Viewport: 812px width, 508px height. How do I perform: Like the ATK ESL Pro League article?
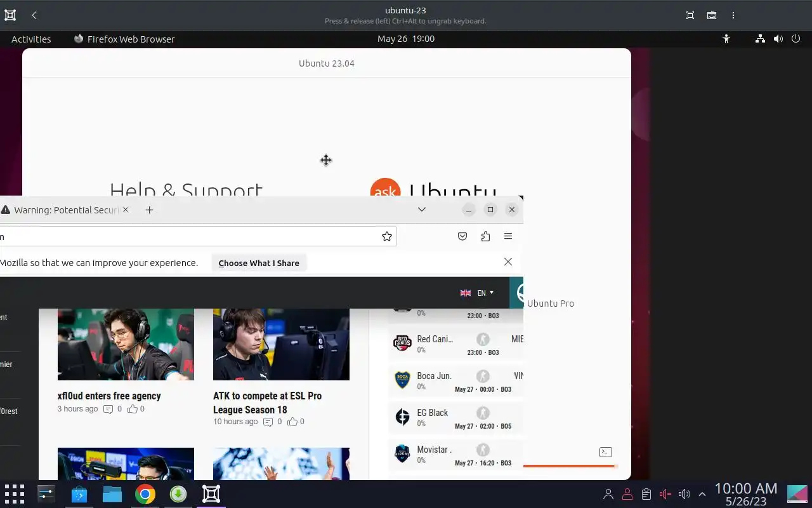292,422
